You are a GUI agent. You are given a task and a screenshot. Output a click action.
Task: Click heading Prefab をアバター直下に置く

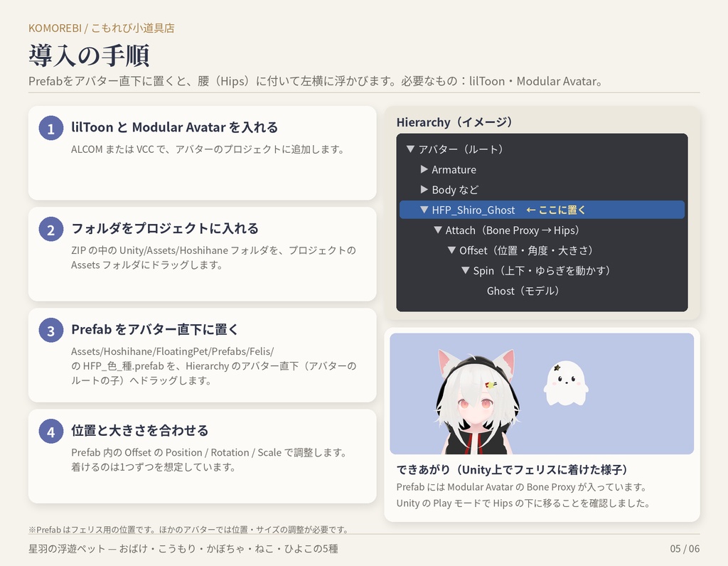(x=154, y=329)
